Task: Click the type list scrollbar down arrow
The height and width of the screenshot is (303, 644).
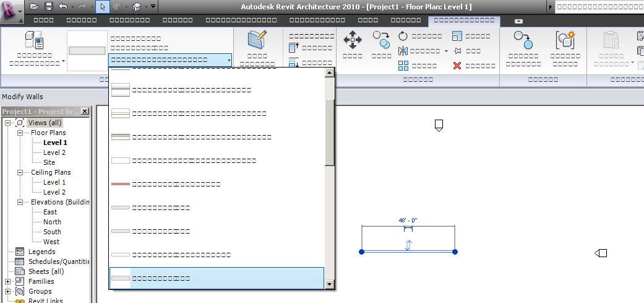Action: click(x=330, y=284)
